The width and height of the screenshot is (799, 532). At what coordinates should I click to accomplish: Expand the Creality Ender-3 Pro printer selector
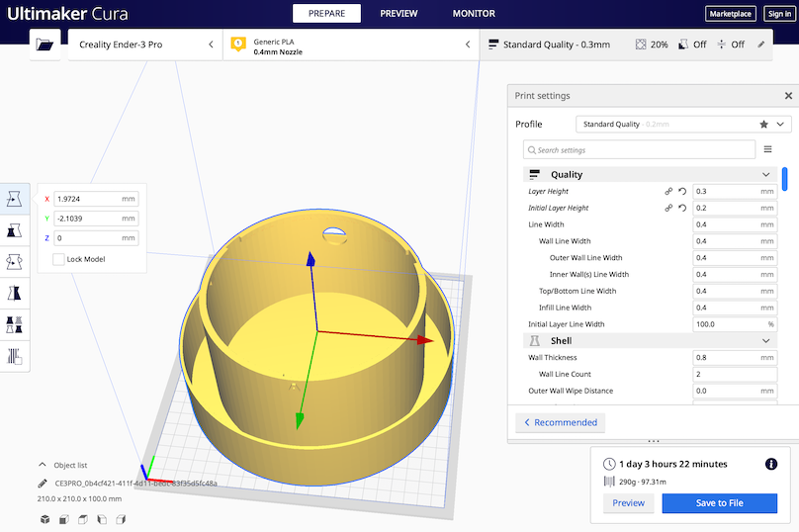click(x=144, y=44)
